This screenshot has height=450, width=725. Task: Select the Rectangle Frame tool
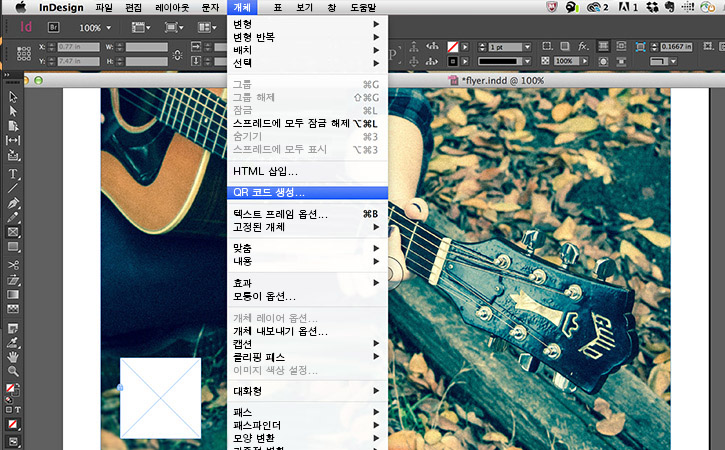pos(13,232)
